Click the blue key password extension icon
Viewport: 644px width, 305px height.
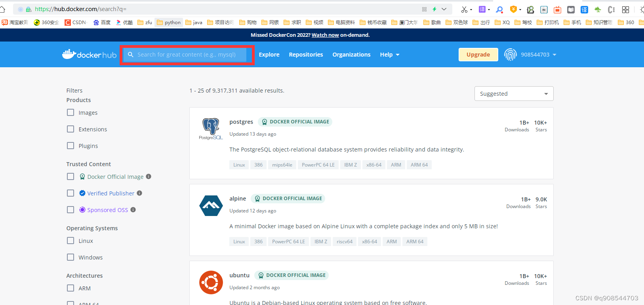click(x=499, y=9)
